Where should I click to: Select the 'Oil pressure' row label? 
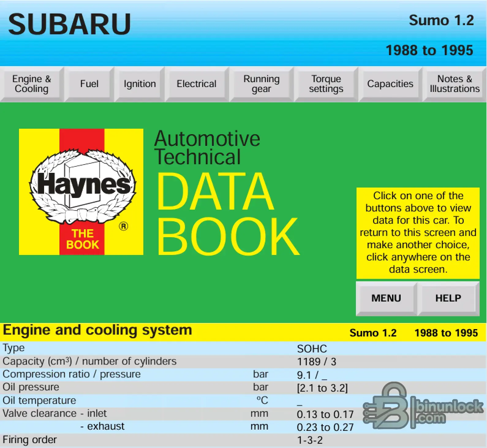31,387
